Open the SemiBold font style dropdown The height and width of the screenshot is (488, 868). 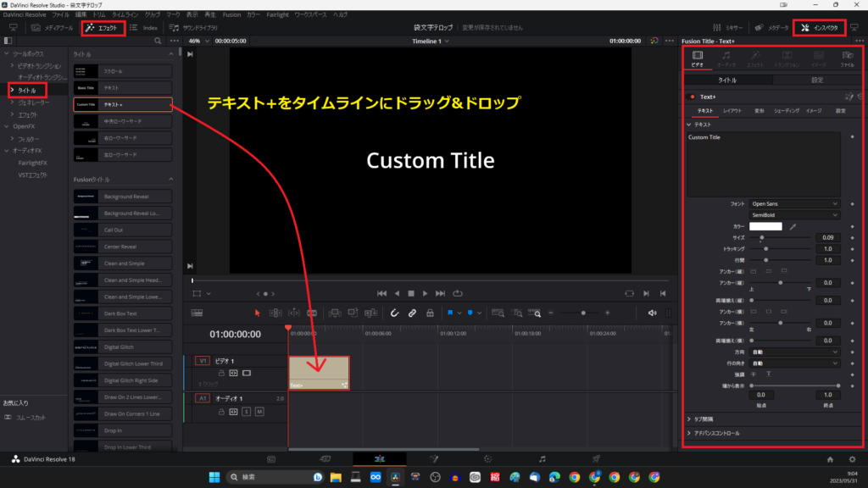coord(794,215)
